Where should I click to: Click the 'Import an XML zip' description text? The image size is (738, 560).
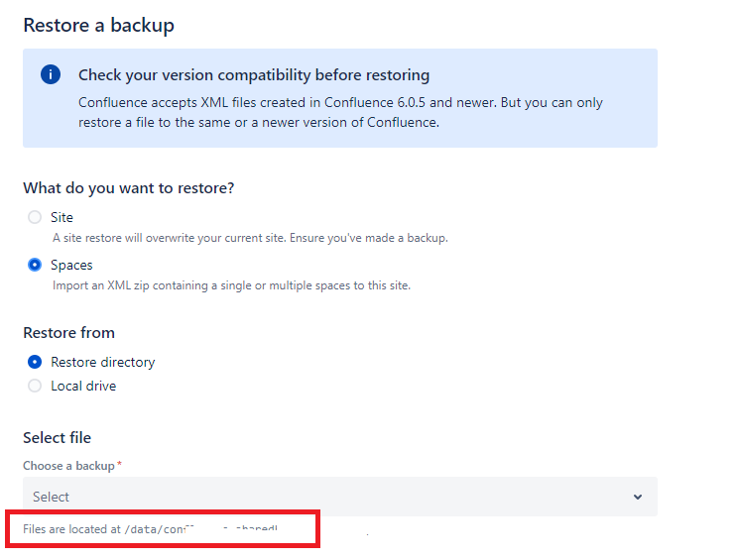[x=231, y=285]
